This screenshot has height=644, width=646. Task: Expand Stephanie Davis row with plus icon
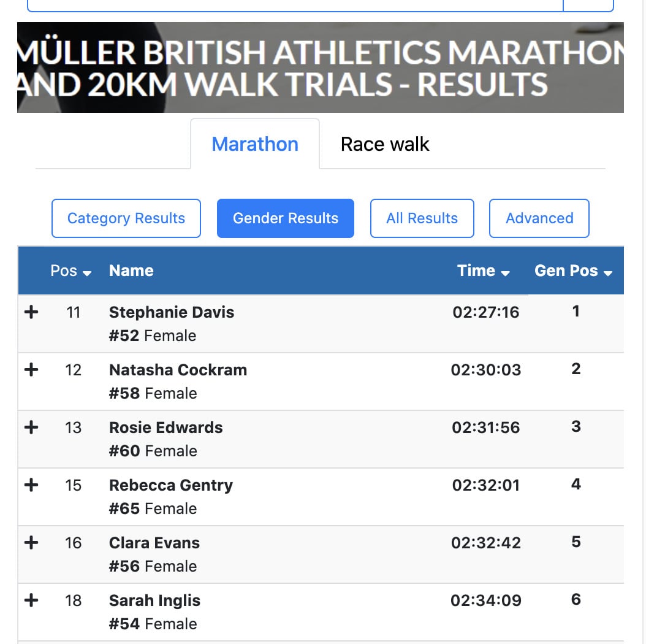[x=31, y=312]
